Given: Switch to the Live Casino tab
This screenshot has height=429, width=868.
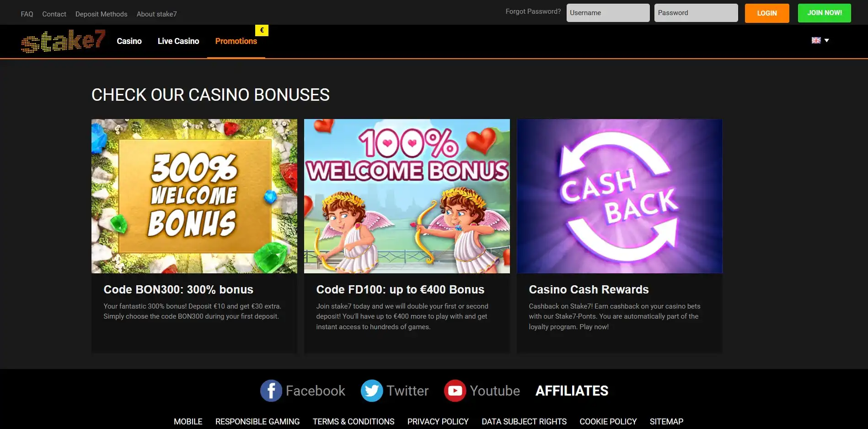Looking at the screenshot, I should pos(178,41).
